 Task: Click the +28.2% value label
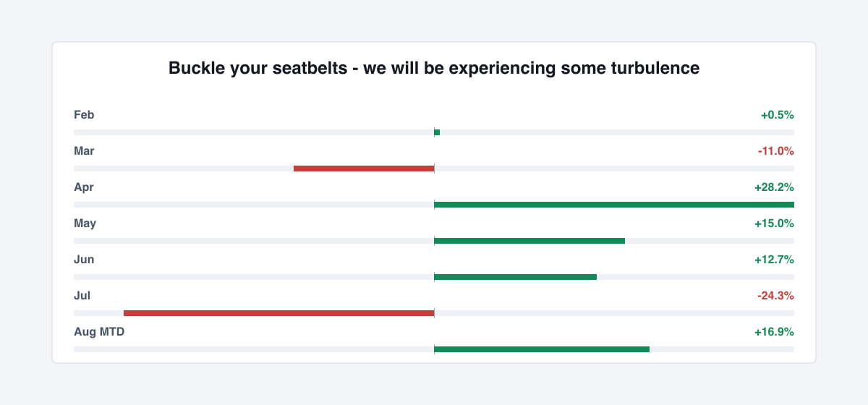(x=774, y=187)
